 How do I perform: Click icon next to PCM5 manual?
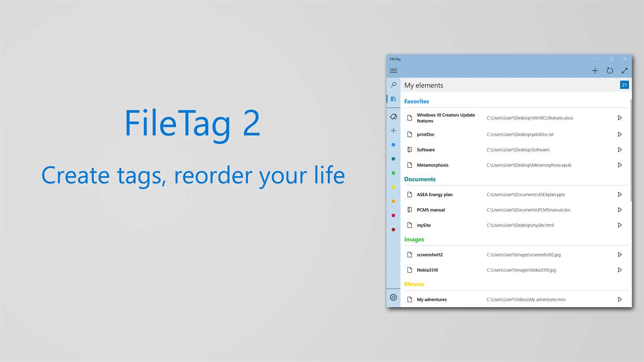410,210
